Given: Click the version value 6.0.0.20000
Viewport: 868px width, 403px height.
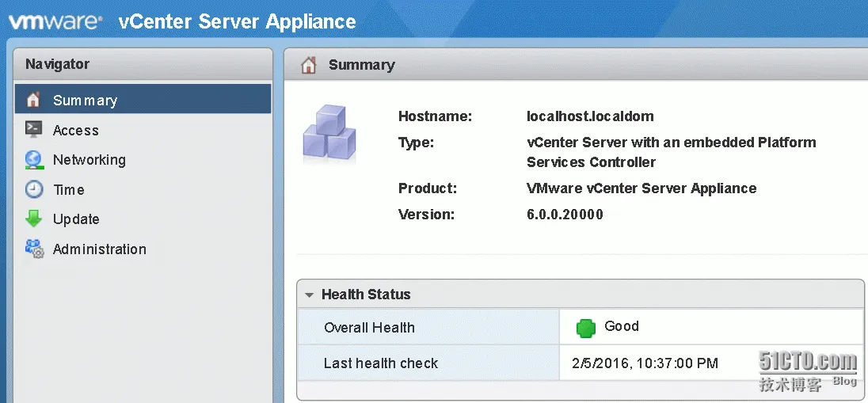Looking at the screenshot, I should pos(565,215).
